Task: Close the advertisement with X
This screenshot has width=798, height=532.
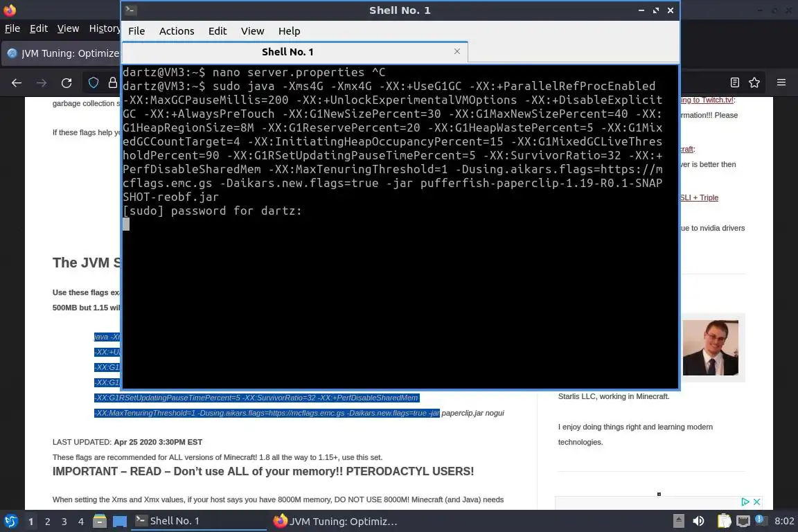Action: (x=756, y=502)
